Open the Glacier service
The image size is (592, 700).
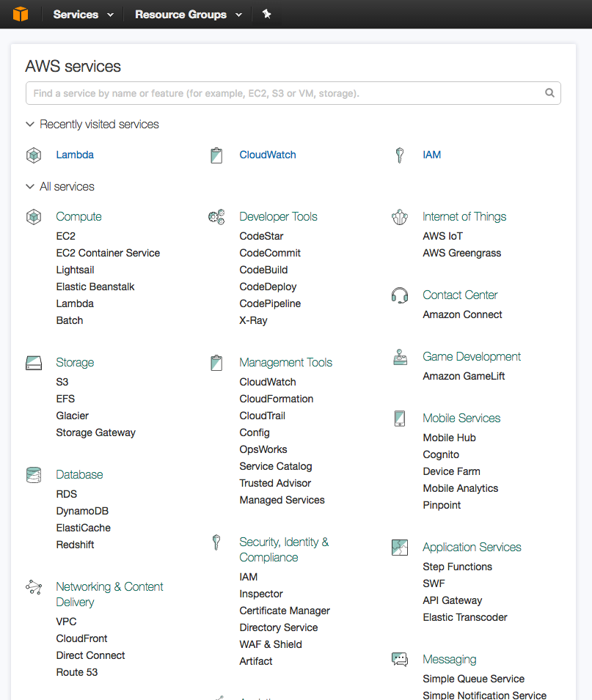tap(73, 416)
